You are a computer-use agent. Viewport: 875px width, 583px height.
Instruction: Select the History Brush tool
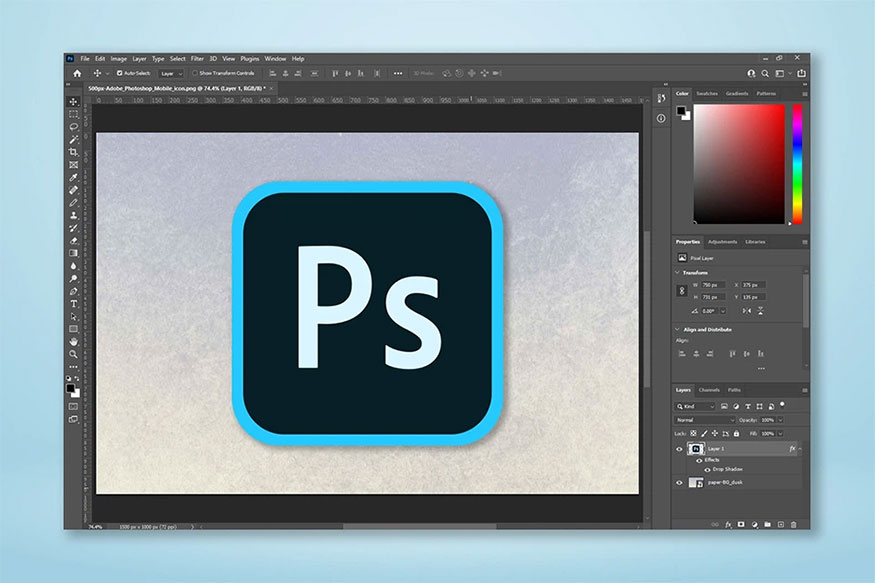73,228
